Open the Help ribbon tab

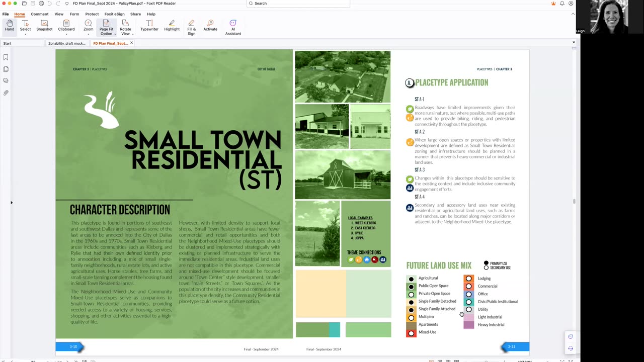coord(151,14)
